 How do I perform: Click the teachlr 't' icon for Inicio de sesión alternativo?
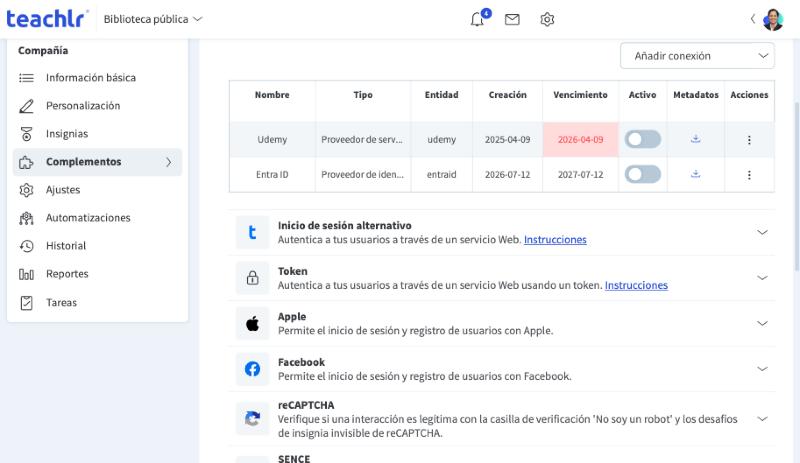point(252,232)
